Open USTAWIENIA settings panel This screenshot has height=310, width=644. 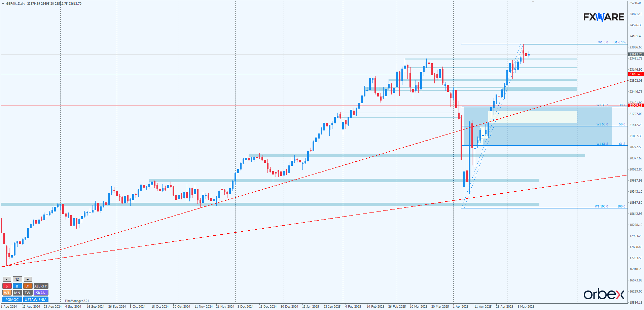(x=36, y=300)
